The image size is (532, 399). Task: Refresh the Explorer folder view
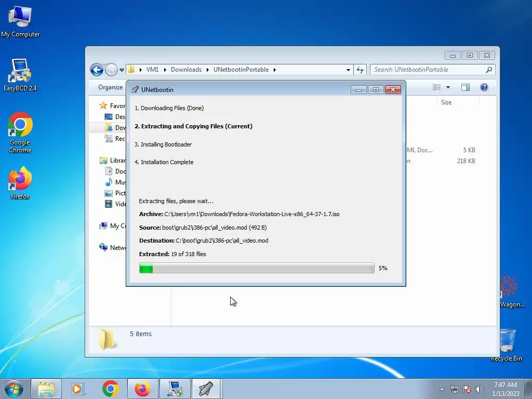(x=360, y=70)
